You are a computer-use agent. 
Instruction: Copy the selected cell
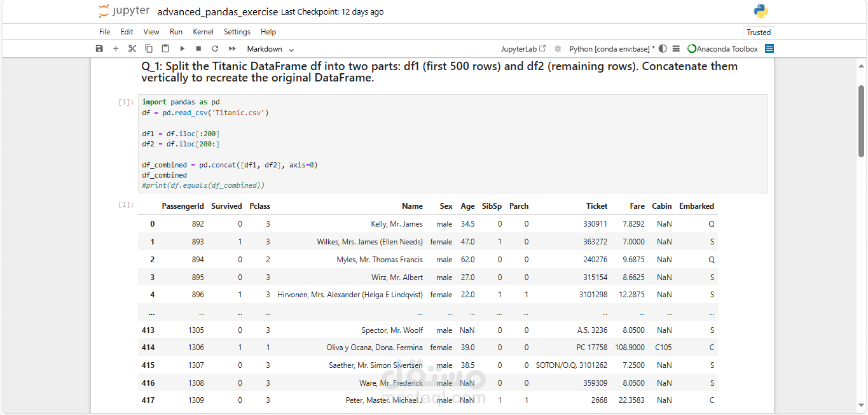(149, 49)
